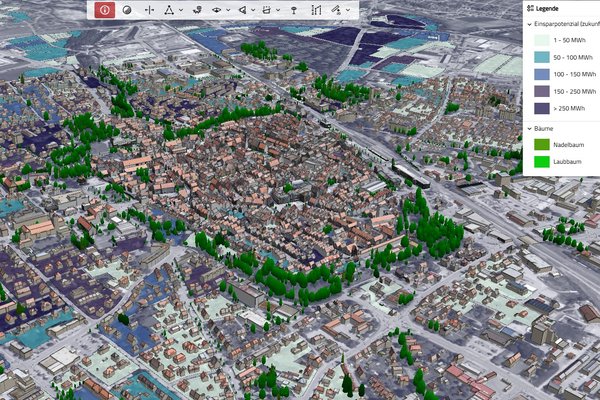Click the pin marker tool icon
This screenshot has height=400, width=600.
pos(293,9)
